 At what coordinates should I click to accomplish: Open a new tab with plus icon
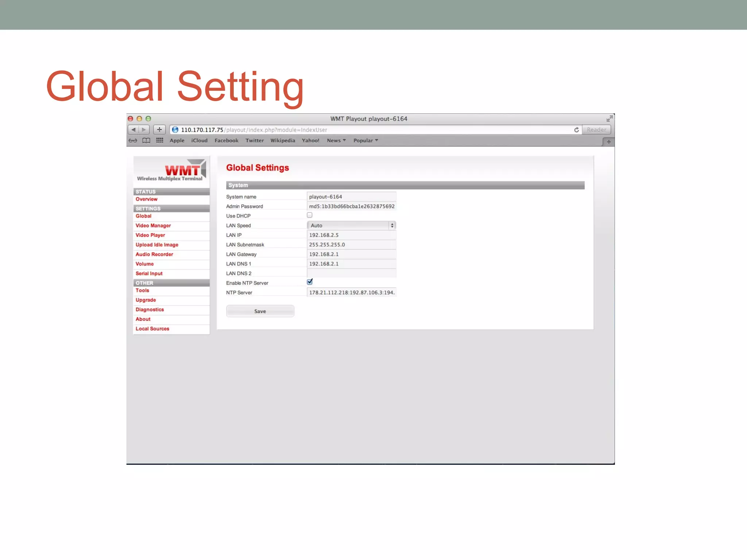click(608, 142)
